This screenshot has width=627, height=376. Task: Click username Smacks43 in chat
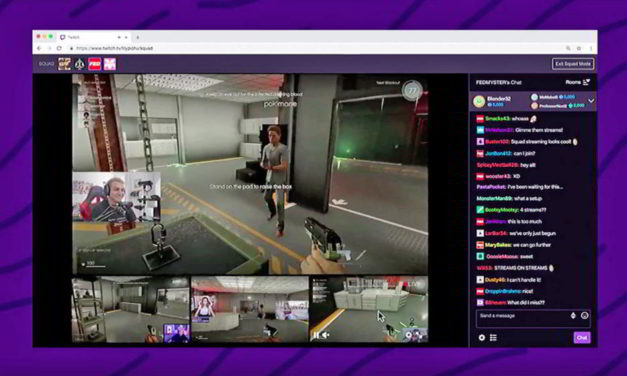(x=497, y=119)
